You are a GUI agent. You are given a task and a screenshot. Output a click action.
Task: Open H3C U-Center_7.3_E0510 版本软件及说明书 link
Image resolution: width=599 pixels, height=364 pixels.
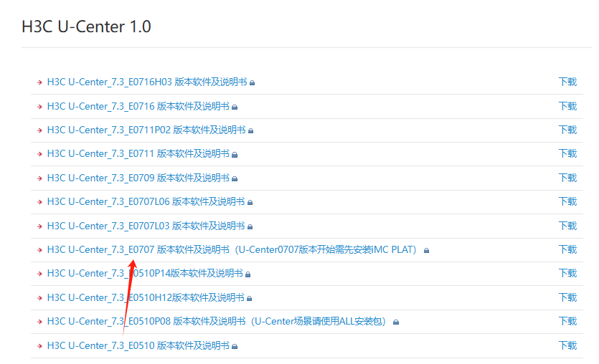coord(138,345)
